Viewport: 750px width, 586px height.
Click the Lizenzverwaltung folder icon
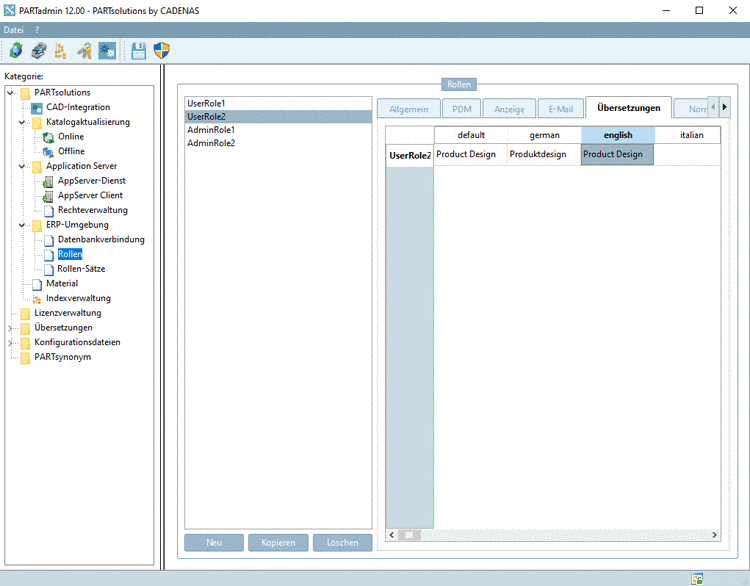[x=25, y=314]
